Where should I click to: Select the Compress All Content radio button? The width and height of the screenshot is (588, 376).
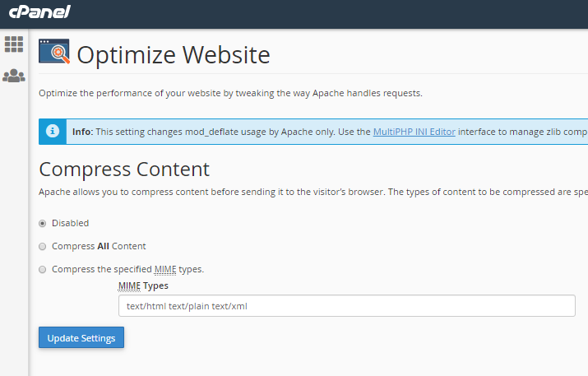click(43, 247)
